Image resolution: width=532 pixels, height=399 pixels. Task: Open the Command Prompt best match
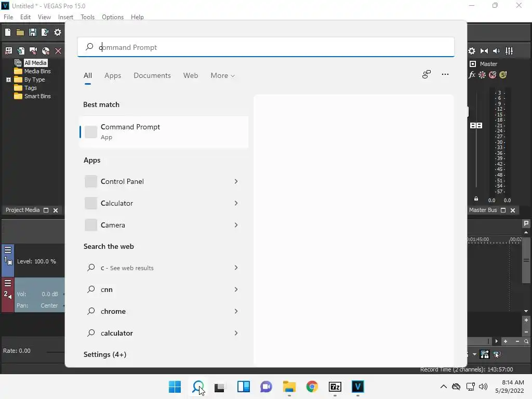pos(164,132)
